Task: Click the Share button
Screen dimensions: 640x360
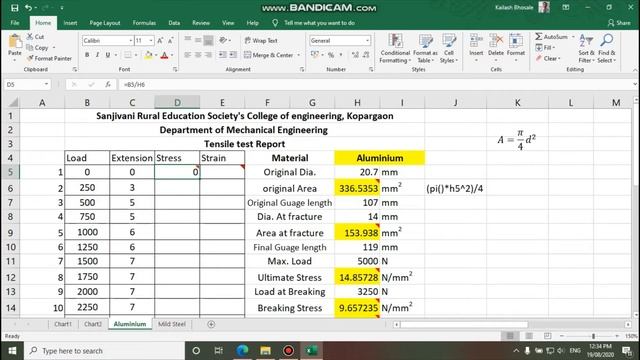Action: [x=619, y=23]
